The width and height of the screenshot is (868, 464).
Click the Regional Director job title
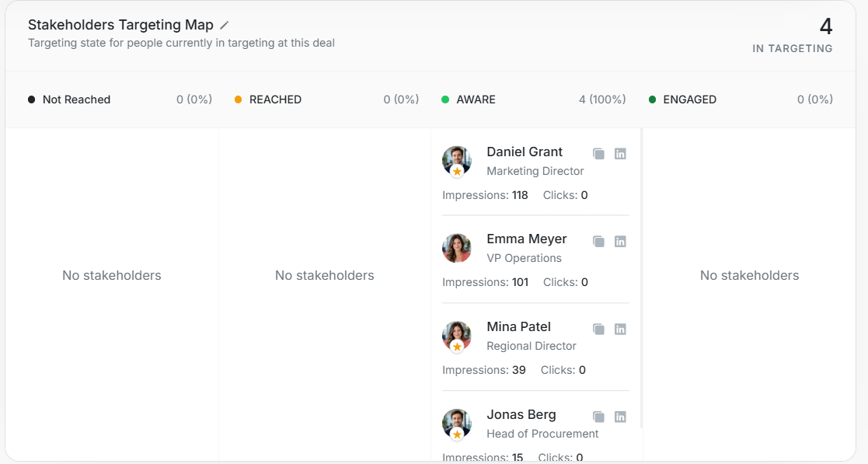tap(532, 346)
